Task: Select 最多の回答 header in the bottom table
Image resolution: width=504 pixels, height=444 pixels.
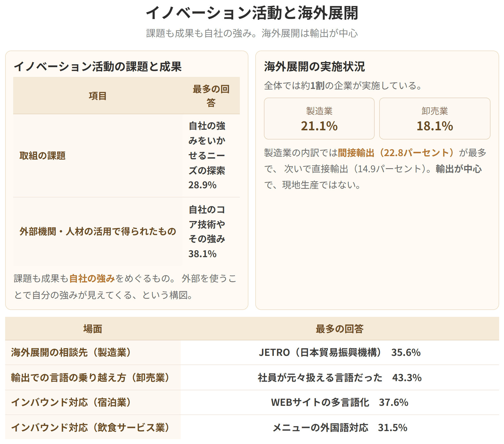Action: [x=340, y=329]
